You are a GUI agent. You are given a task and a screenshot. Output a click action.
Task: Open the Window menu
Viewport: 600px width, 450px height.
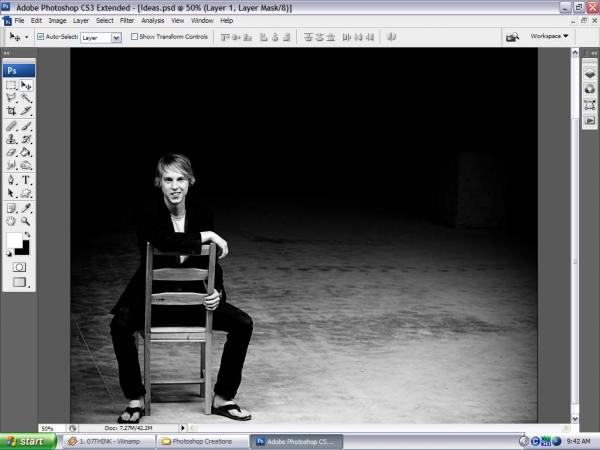pyautogui.click(x=202, y=21)
